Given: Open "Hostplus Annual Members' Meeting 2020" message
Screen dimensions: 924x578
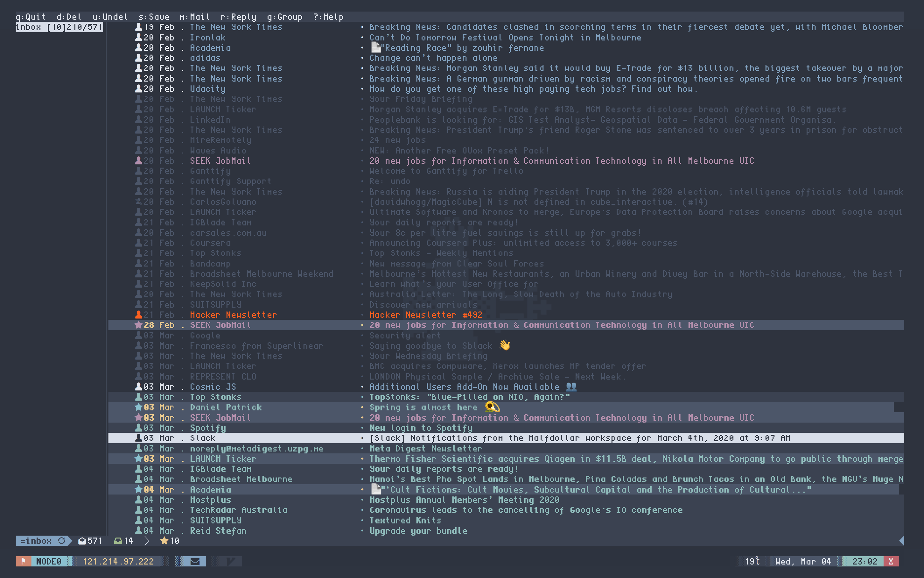Looking at the screenshot, I should (x=506, y=500).
